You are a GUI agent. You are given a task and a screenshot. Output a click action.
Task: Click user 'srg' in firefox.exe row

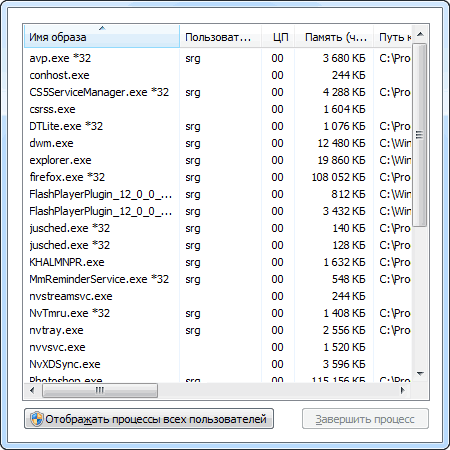(193, 178)
